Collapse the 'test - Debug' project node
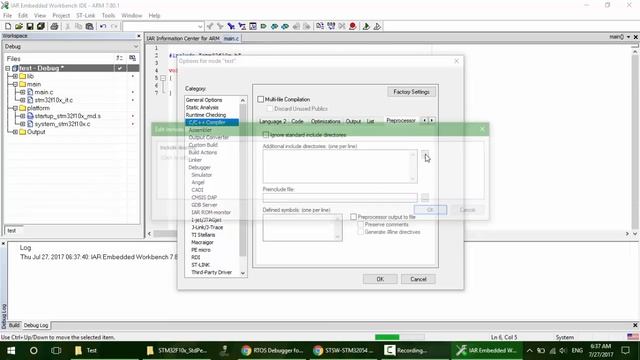This screenshot has width=640, height=360. [x=8, y=68]
